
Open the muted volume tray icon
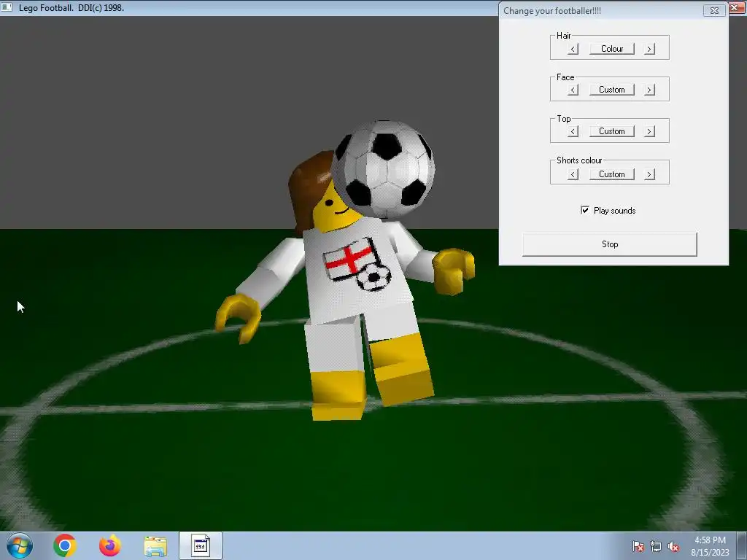pos(673,546)
